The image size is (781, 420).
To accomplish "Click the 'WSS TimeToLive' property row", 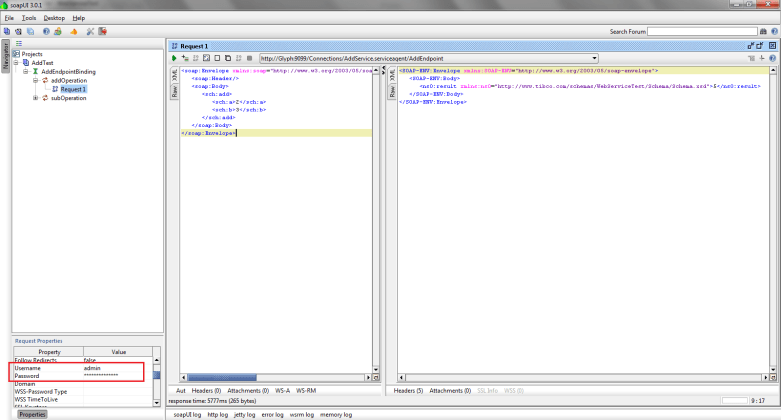I will 83,400.
